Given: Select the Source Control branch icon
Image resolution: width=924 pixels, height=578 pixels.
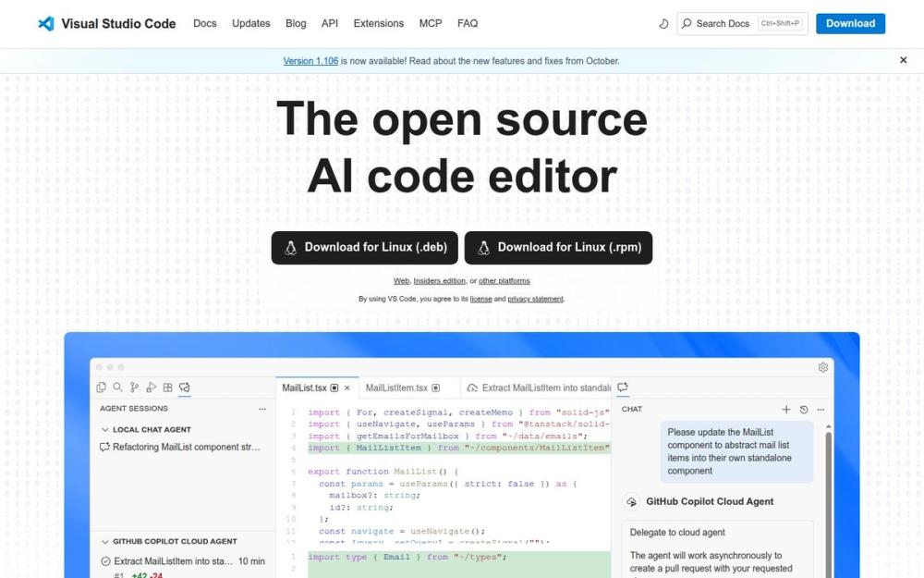Looking at the screenshot, I should tap(135, 387).
